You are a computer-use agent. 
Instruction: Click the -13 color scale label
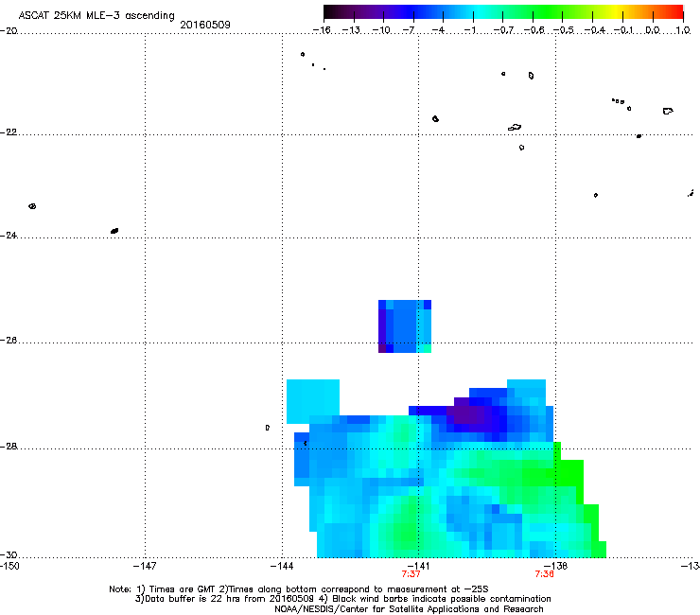point(351,30)
